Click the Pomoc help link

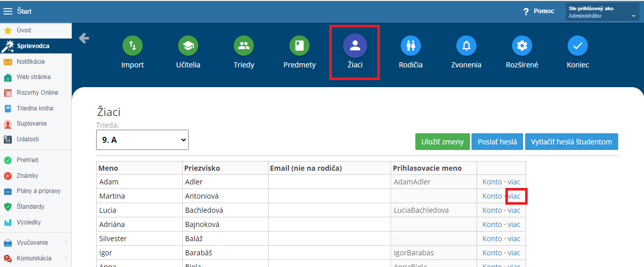pos(544,11)
